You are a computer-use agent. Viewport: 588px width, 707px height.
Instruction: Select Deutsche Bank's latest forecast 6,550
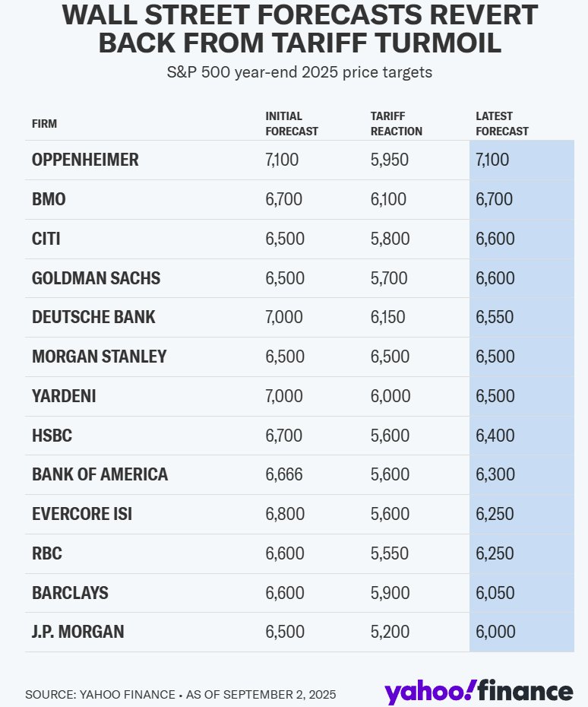click(x=495, y=318)
